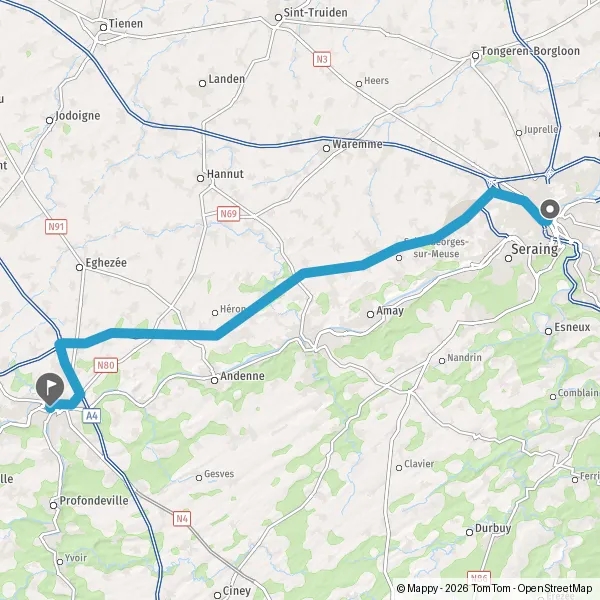This screenshot has width=600, height=600.
Task: Click the Profondeville town label
Action: click(x=94, y=501)
